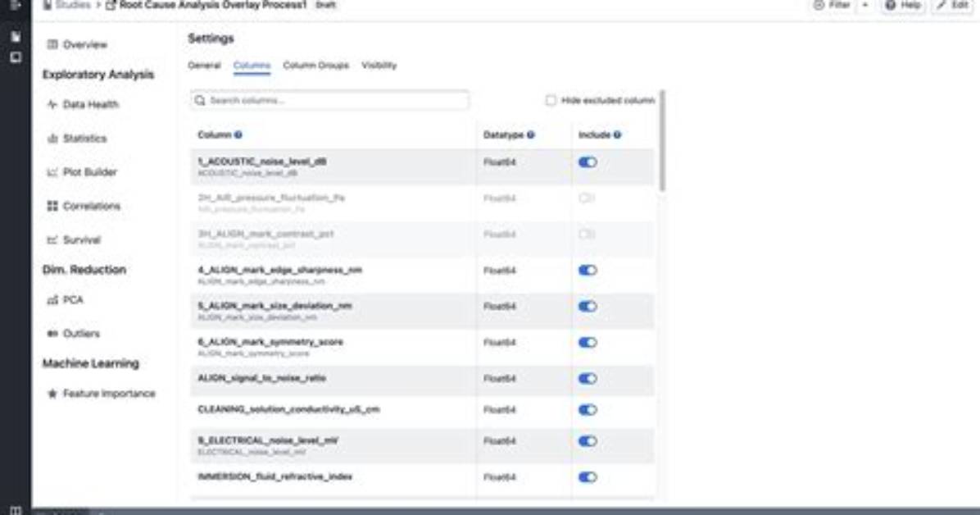Image resolution: width=980 pixels, height=515 pixels.
Task: Click the Filter button in top bar
Action: click(832, 5)
